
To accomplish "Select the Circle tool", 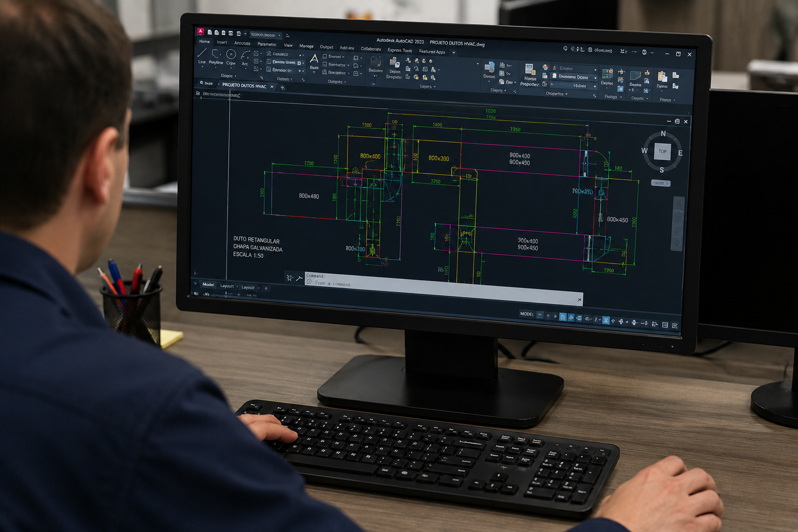I will 231,57.
